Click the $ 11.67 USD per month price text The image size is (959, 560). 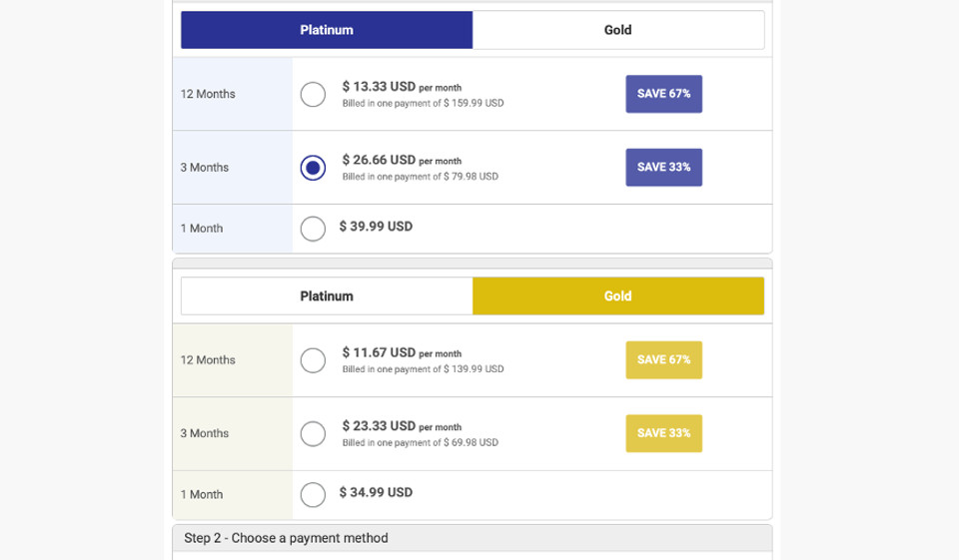pyautogui.click(x=402, y=353)
